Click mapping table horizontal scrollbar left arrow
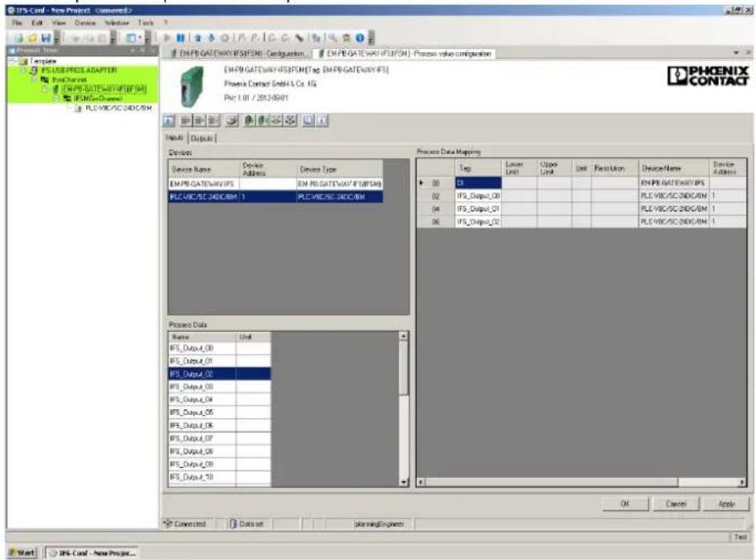 tap(421, 482)
